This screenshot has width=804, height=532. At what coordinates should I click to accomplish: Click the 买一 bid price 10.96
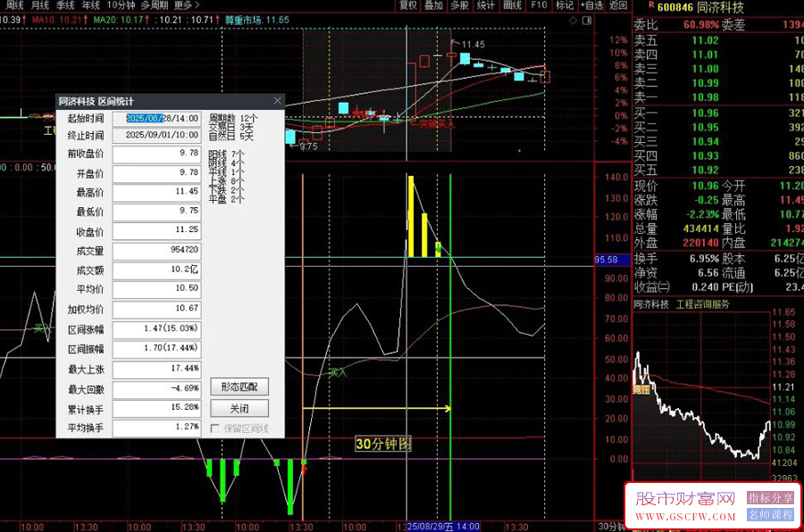click(705, 112)
